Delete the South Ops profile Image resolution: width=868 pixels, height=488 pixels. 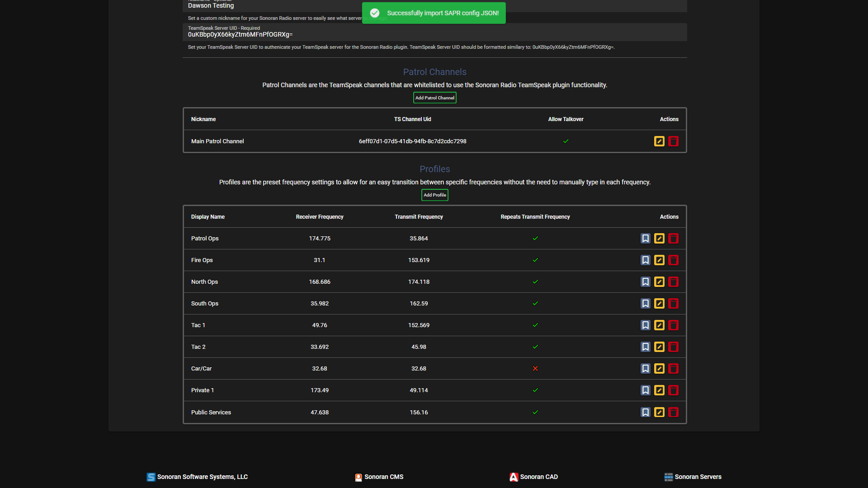coord(673,304)
